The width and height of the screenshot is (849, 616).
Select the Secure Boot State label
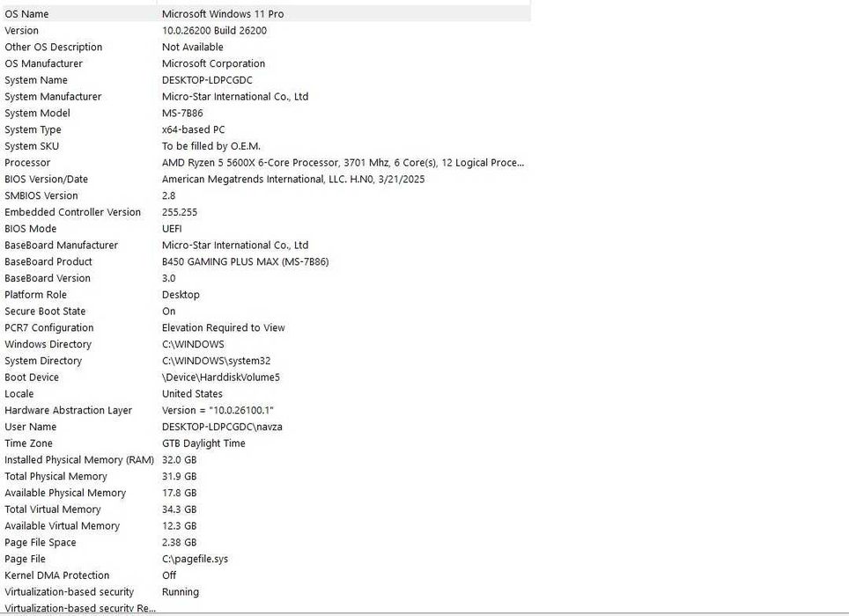[45, 311]
